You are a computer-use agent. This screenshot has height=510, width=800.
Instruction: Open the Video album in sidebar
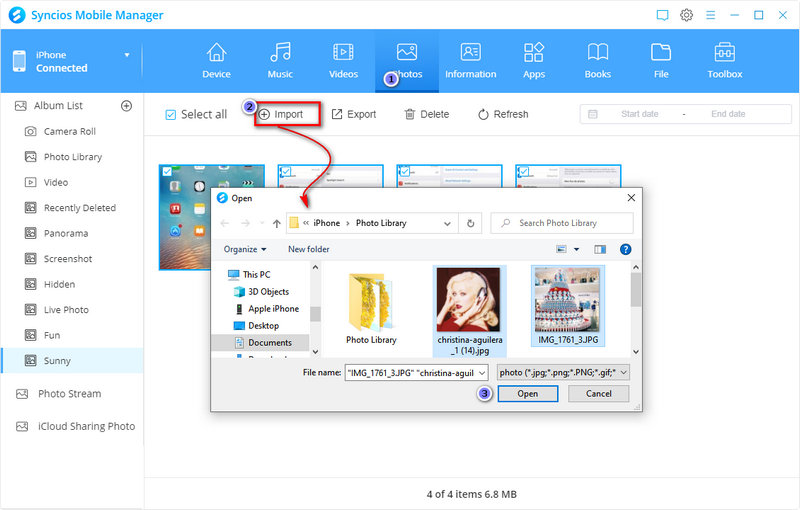(56, 183)
